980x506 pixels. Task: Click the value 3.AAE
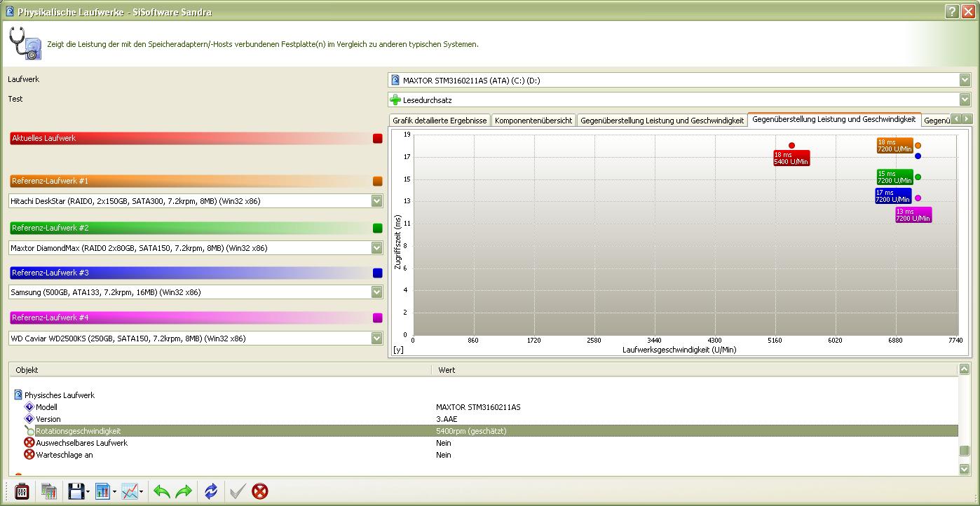tap(447, 419)
